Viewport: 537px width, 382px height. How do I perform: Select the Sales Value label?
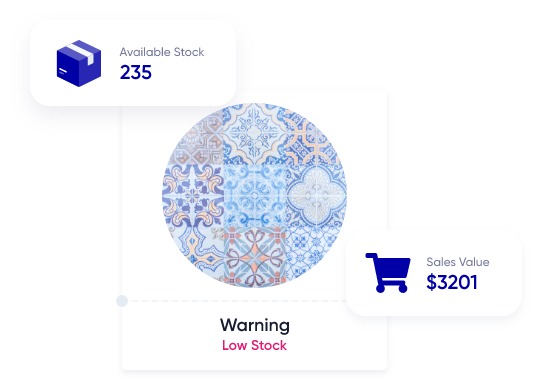(458, 262)
